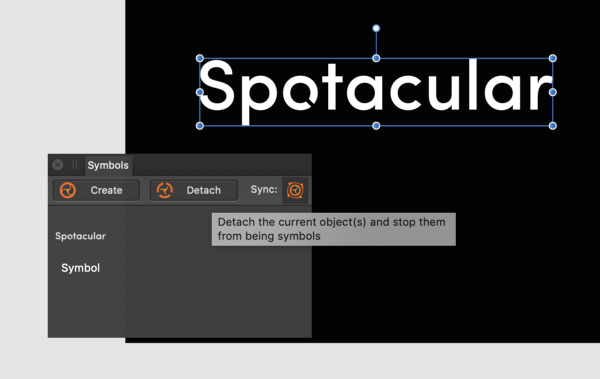The height and width of the screenshot is (379, 600).
Task: Click the Symbol name label
Action: [80, 268]
